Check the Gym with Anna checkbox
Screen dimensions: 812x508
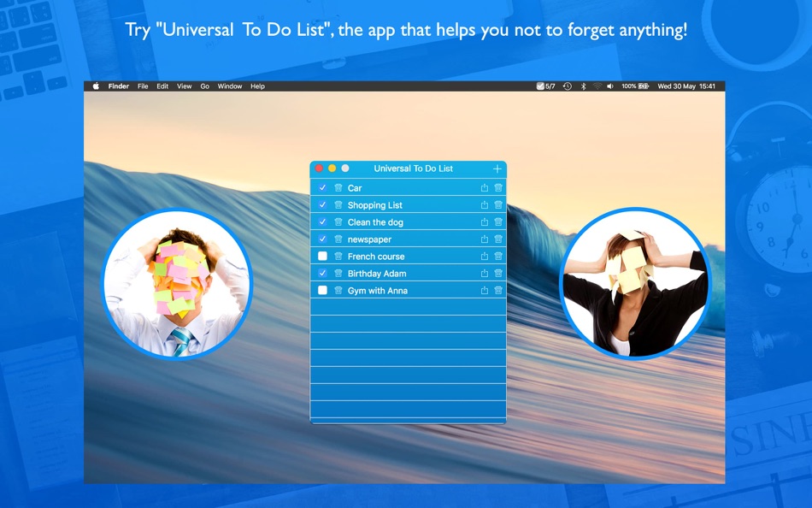[x=322, y=290]
